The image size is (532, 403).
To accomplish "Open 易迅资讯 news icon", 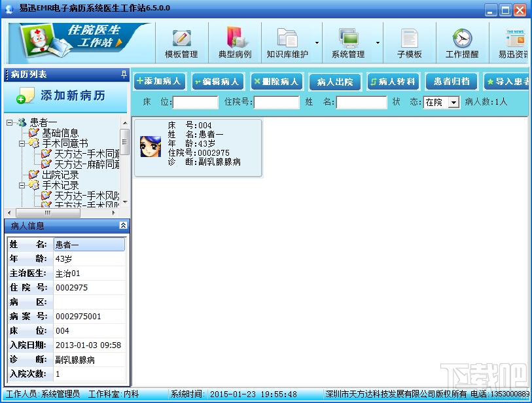I will coord(516,38).
